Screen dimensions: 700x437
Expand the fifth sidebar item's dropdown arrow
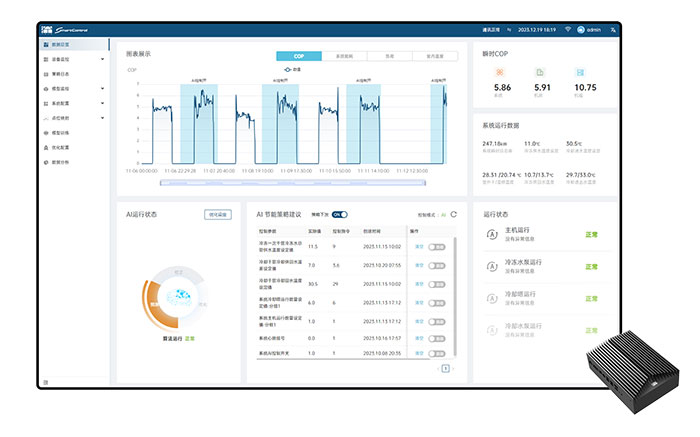102,104
